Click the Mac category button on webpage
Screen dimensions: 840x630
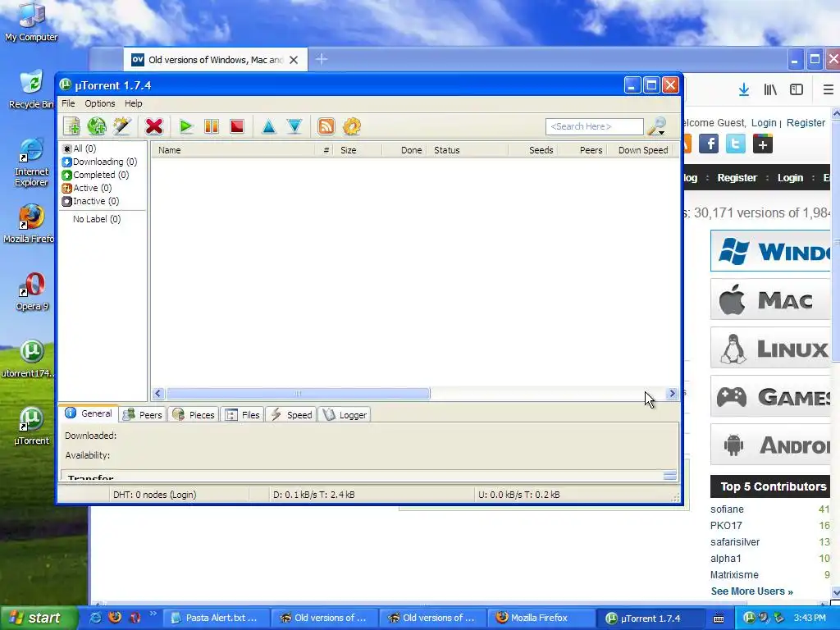770,300
